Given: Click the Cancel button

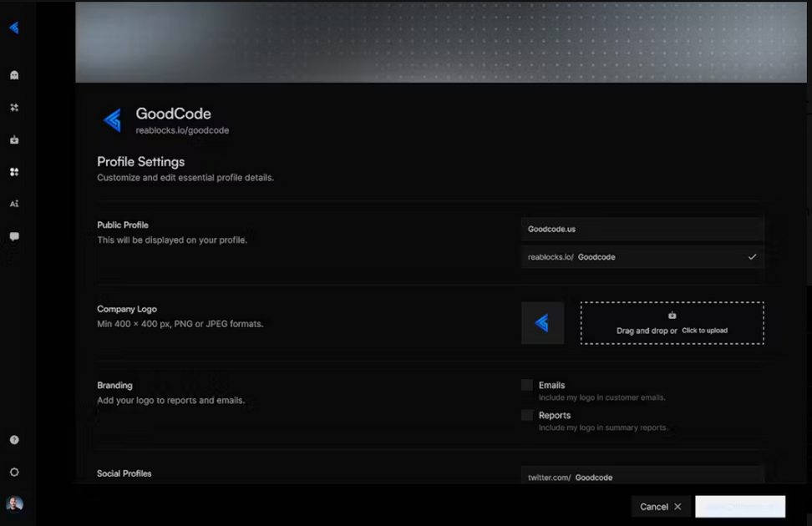Looking at the screenshot, I should click(661, 507).
